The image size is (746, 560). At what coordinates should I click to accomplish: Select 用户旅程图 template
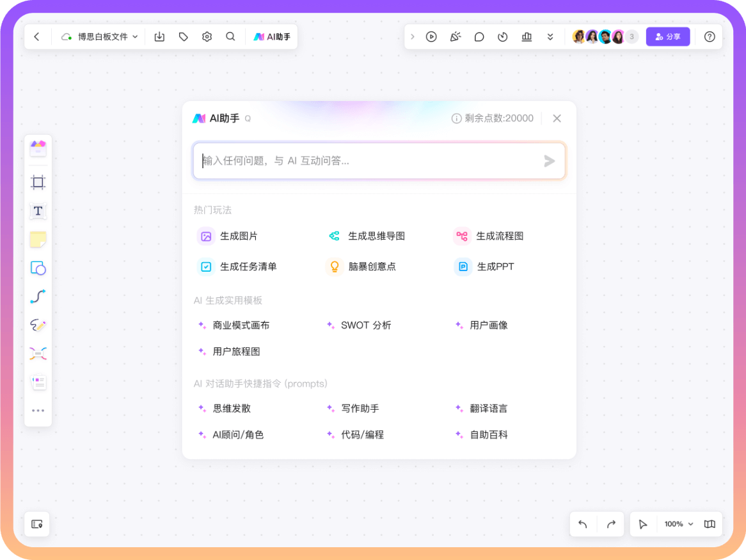click(229, 352)
